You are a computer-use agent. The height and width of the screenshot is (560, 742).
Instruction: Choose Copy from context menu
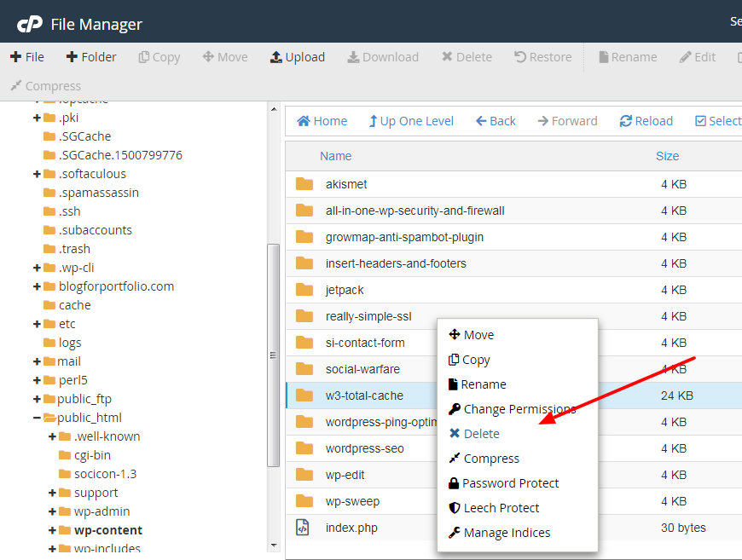pyautogui.click(x=469, y=360)
